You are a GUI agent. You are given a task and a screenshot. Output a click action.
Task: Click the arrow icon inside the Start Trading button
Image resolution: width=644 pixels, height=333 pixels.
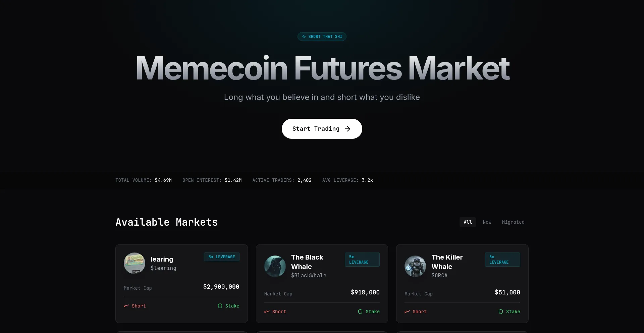tap(347, 129)
